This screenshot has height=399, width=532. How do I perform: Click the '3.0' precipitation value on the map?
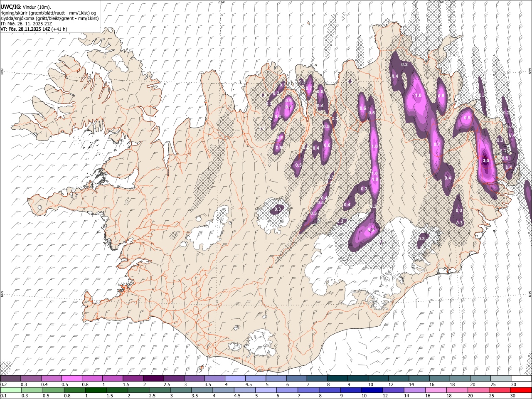click(x=486, y=160)
